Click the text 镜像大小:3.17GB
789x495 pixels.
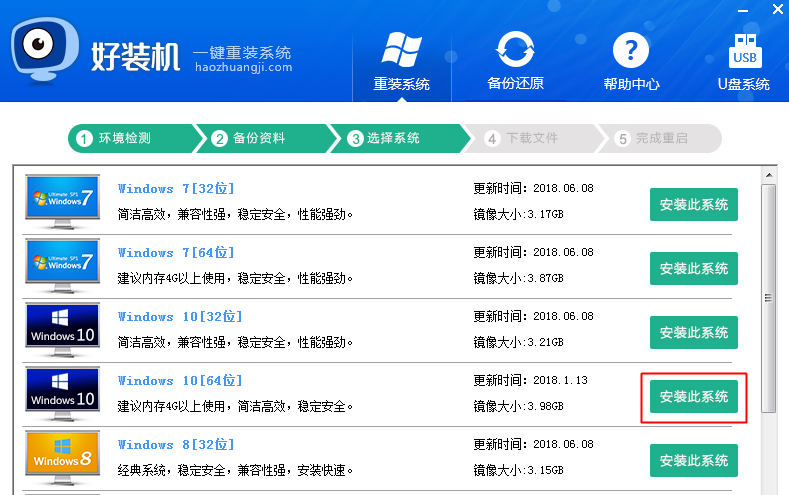(518, 214)
